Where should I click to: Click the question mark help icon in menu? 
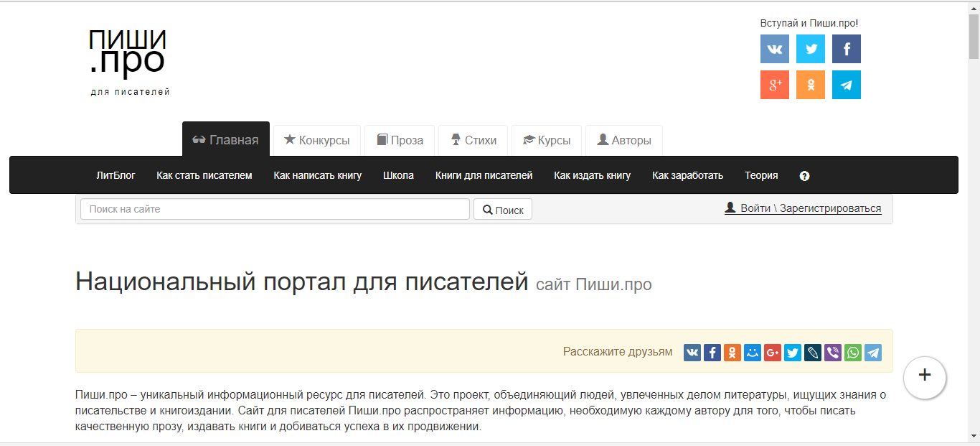804,176
